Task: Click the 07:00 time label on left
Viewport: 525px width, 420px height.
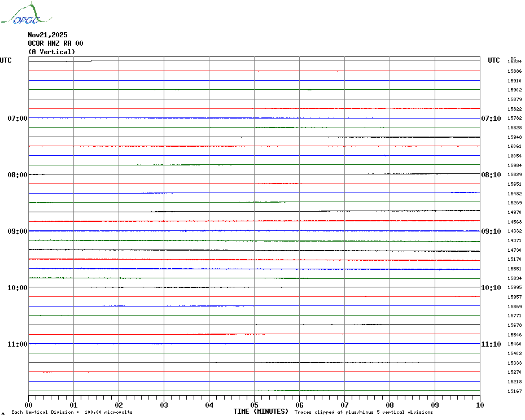Action: [x=17, y=119]
